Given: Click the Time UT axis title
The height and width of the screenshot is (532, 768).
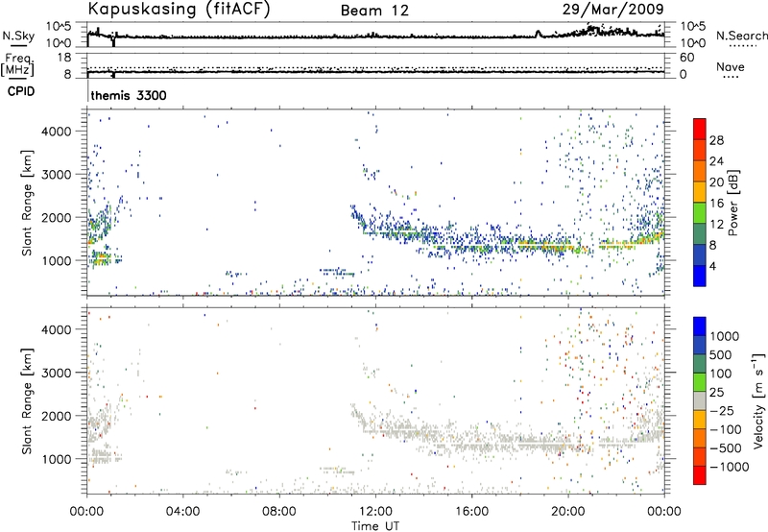Looking at the screenshot, I should click(x=375, y=526).
